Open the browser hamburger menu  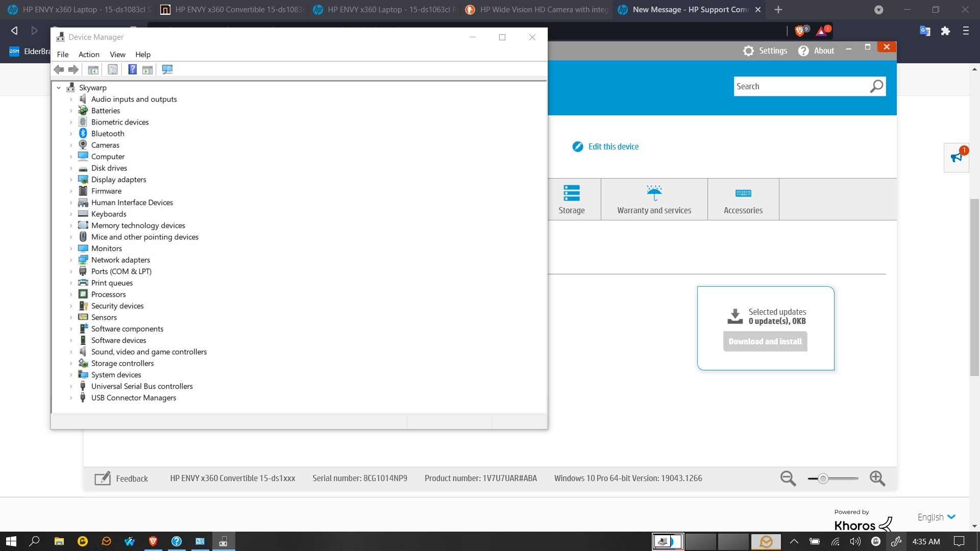[x=966, y=31]
